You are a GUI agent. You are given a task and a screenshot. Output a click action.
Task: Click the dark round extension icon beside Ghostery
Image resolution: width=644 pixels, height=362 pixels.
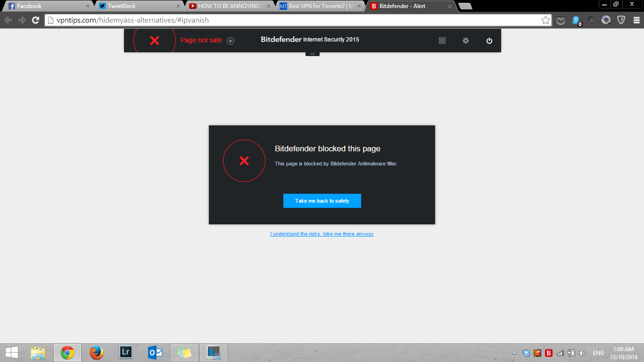[591, 20]
